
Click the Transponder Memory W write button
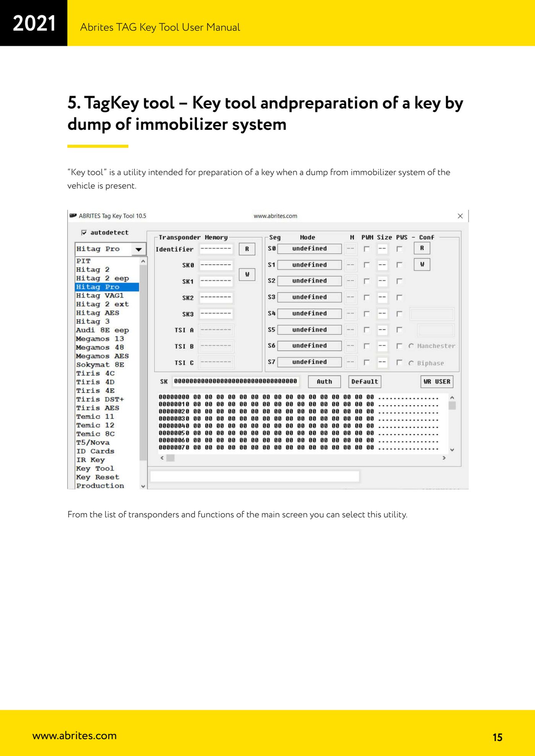point(247,274)
